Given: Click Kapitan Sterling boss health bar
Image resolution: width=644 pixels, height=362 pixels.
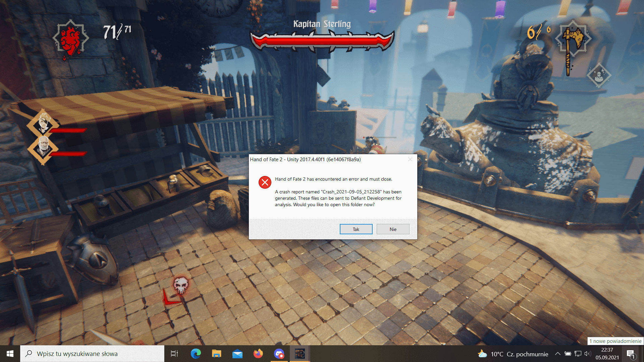Looking at the screenshot, I should (x=322, y=41).
